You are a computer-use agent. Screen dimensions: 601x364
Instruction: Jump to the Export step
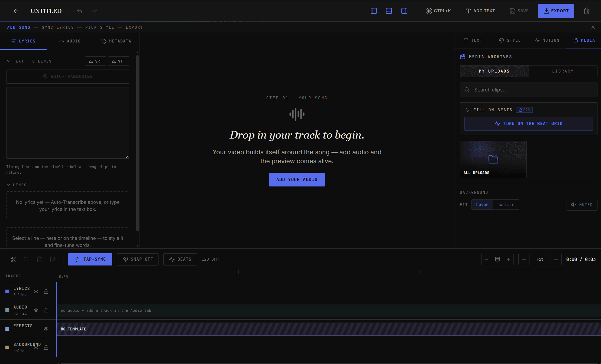[134, 27]
